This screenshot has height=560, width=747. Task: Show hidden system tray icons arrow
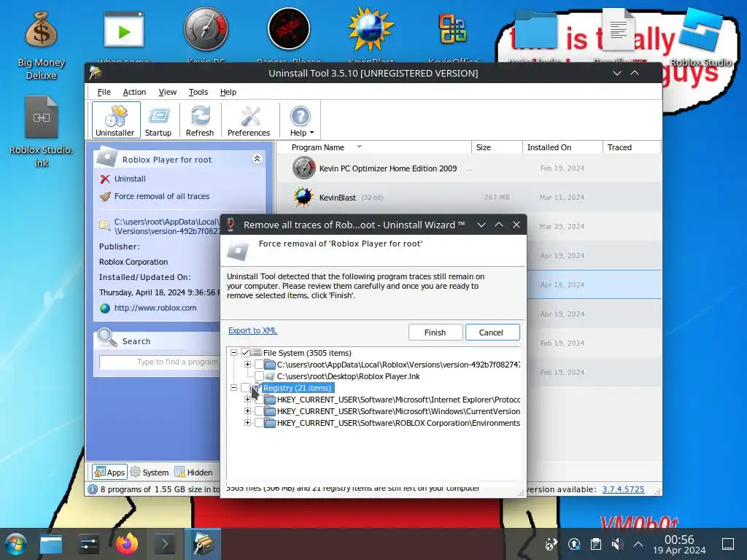[638, 544]
